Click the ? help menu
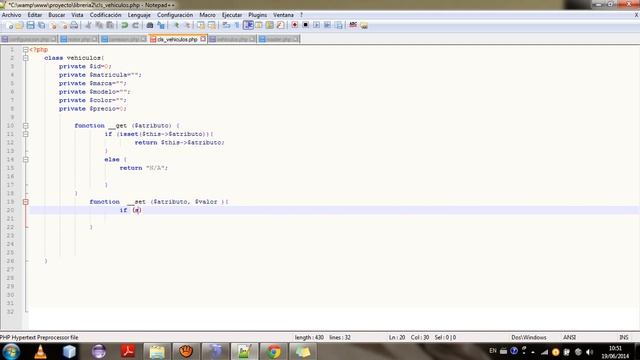Screen dimensions: 640x360 tap(302, 15)
